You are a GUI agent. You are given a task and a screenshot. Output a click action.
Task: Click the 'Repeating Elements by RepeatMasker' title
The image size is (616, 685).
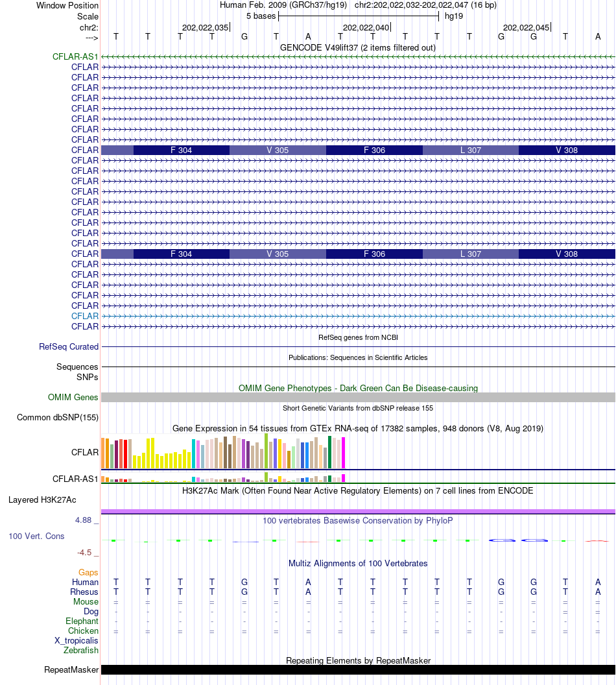click(x=358, y=660)
